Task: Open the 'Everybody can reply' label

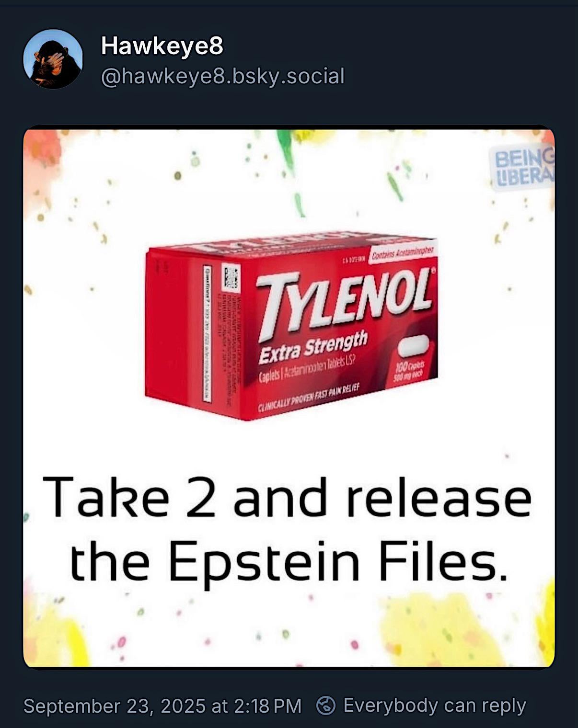Action: coord(435,705)
